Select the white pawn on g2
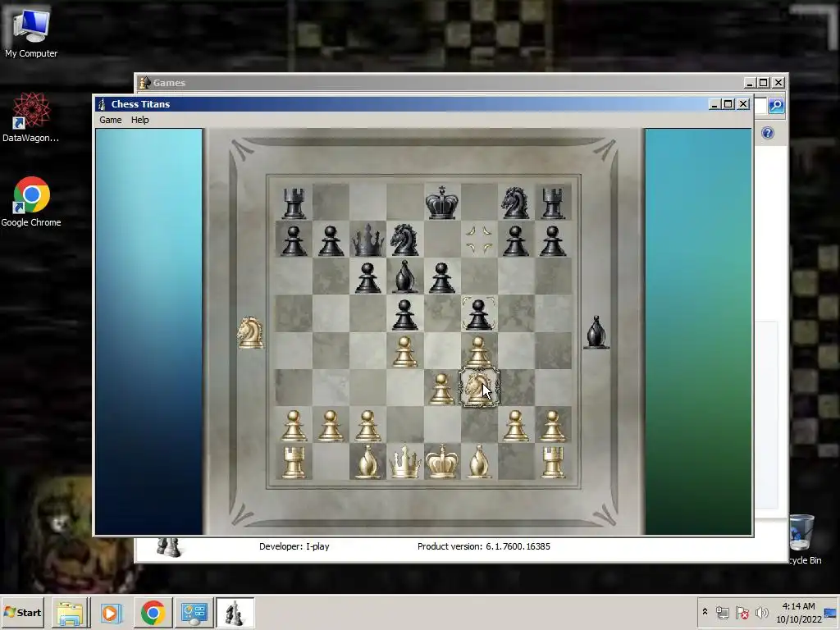The image size is (840, 630). point(515,425)
